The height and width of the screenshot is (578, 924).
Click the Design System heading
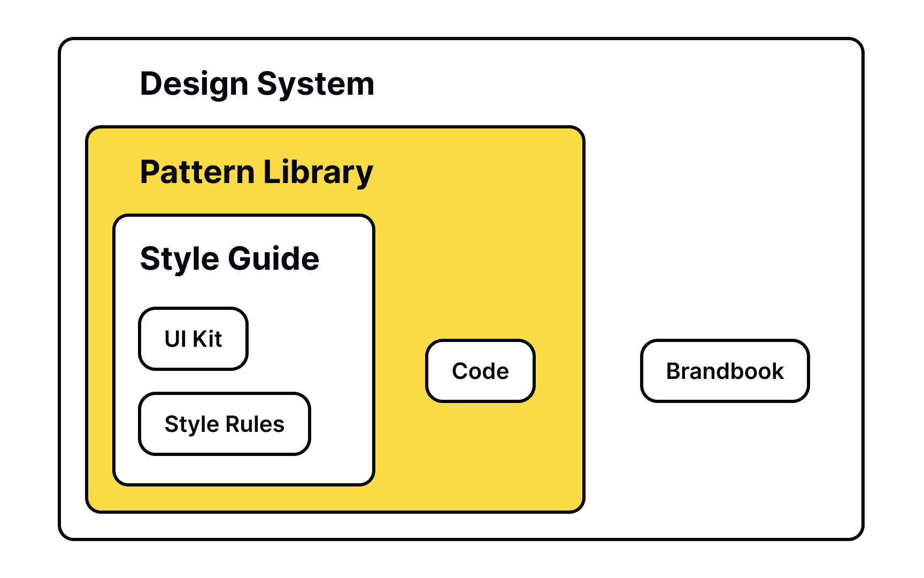[x=257, y=84]
